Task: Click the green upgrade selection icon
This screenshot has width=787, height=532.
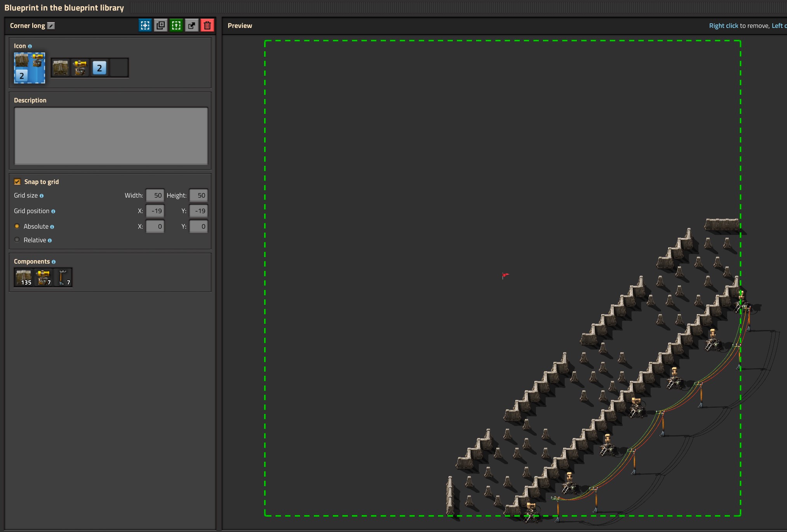Action: tap(176, 26)
